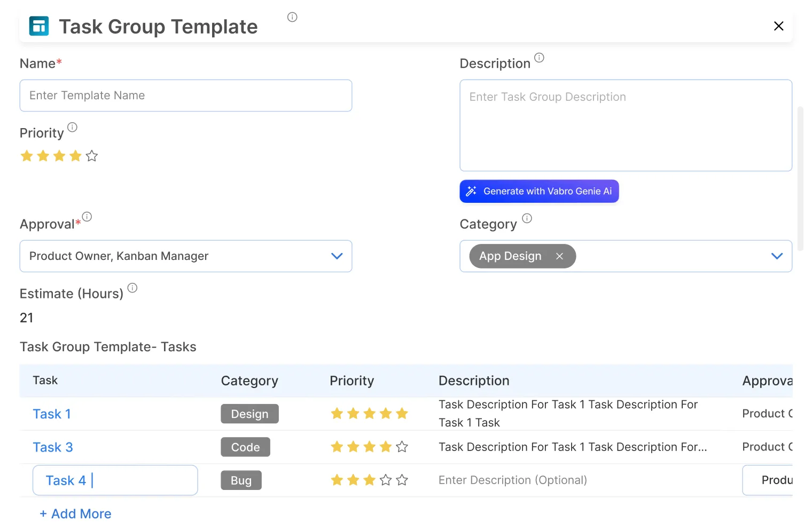Click the Enter Template Name field
Screen dimensions: 812x522
coord(185,96)
